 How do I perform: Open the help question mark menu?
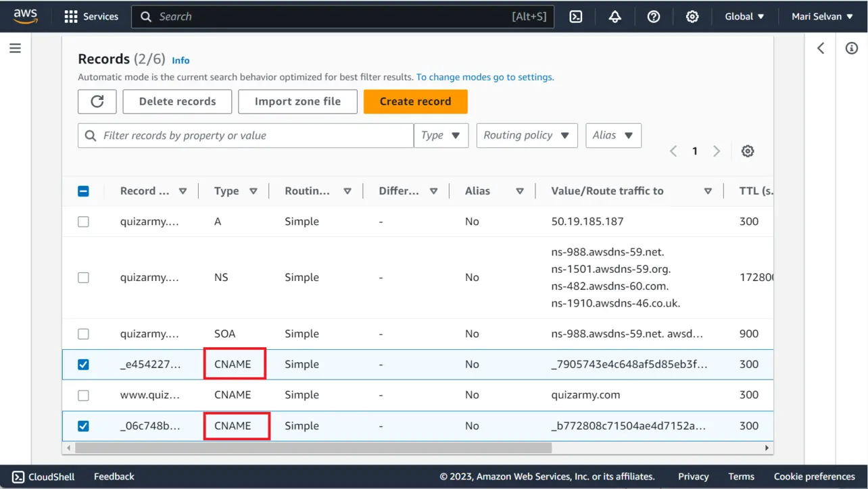click(x=654, y=16)
